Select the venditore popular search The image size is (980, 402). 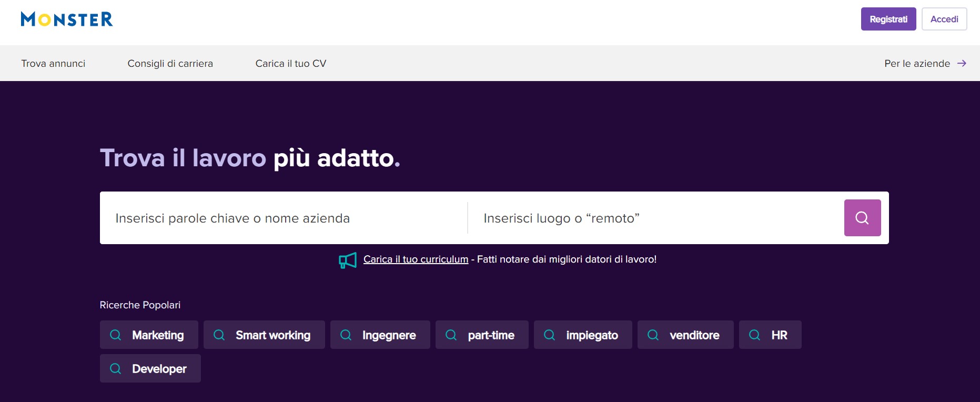[x=694, y=335]
